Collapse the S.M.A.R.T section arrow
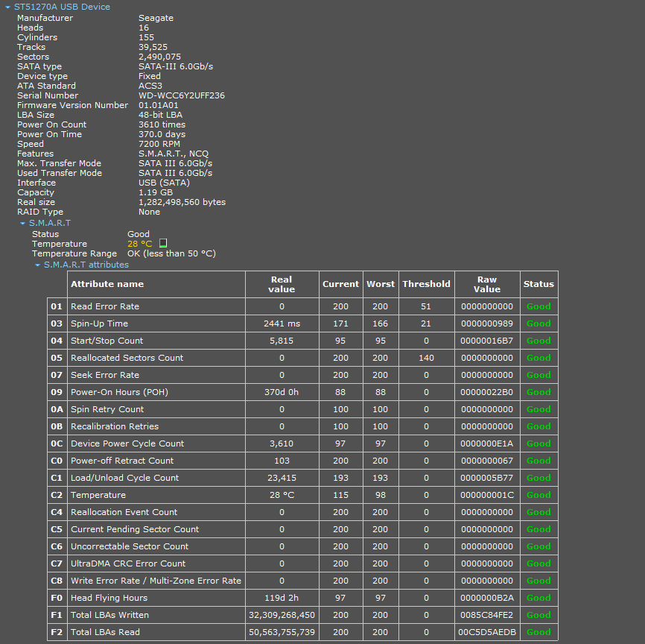The image size is (645, 644). [22, 223]
